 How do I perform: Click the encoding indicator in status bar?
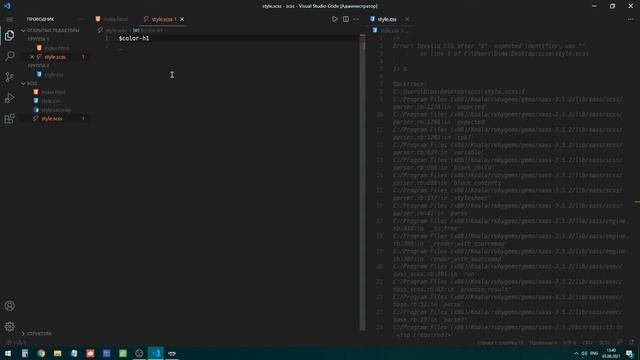[570, 342]
